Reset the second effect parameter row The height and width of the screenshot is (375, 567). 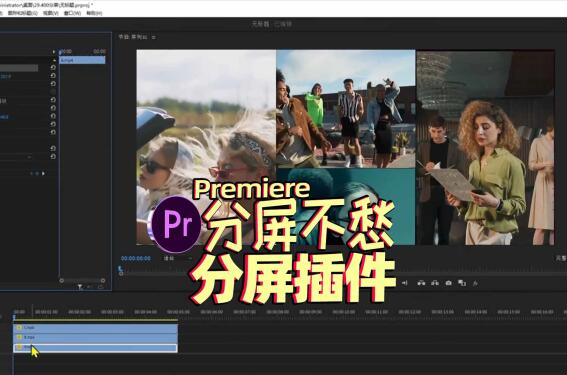point(53,76)
